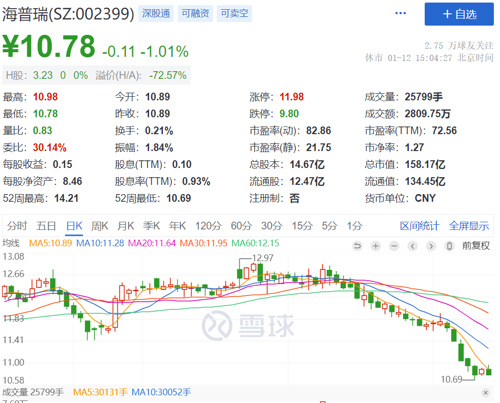Zoom in the K-line chart with plus icon
This screenshot has height=403, width=500.
[x=376, y=246]
